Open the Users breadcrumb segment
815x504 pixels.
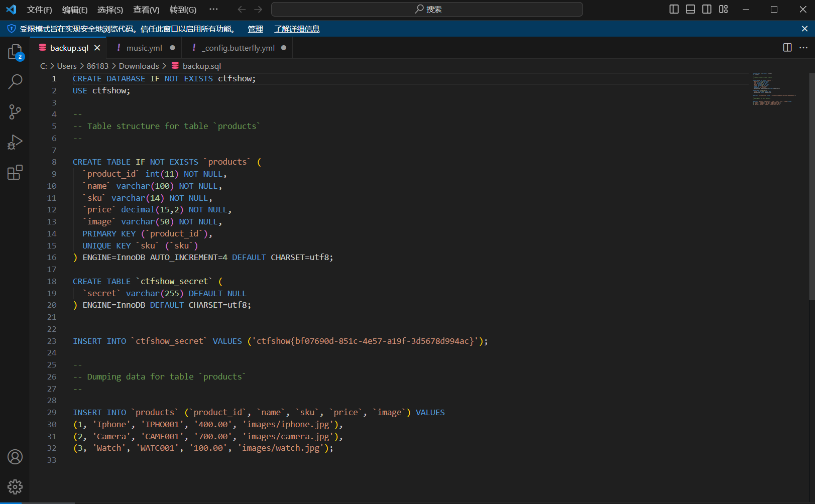click(x=67, y=66)
